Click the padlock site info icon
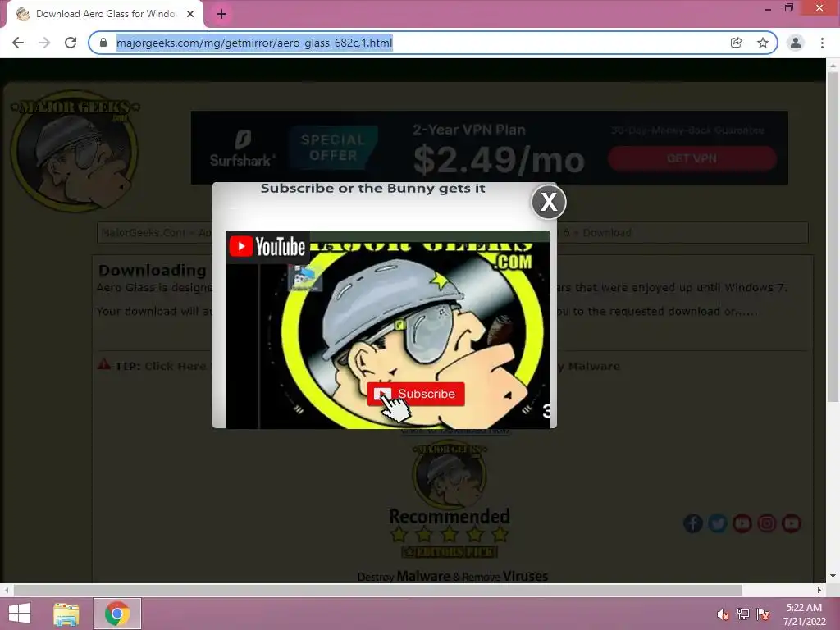 (103, 43)
